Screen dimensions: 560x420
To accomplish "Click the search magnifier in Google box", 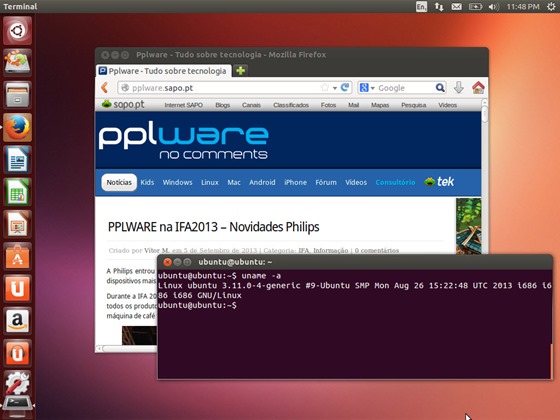I will coord(440,88).
